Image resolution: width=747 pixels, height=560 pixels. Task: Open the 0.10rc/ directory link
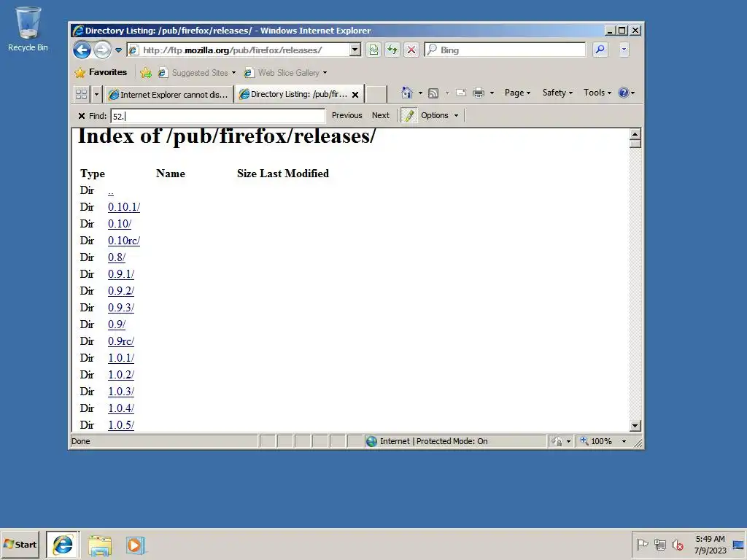[x=124, y=241]
